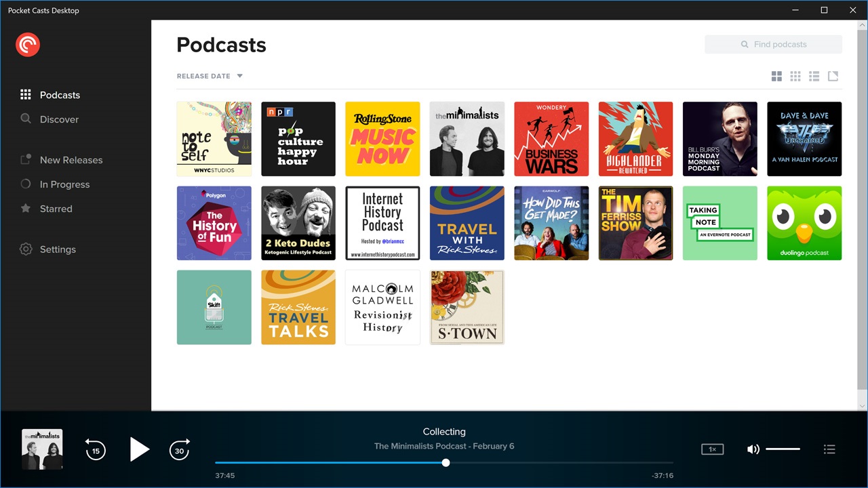Click the Find podcasts search field
The height and width of the screenshot is (488, 868).
point(773,44)
